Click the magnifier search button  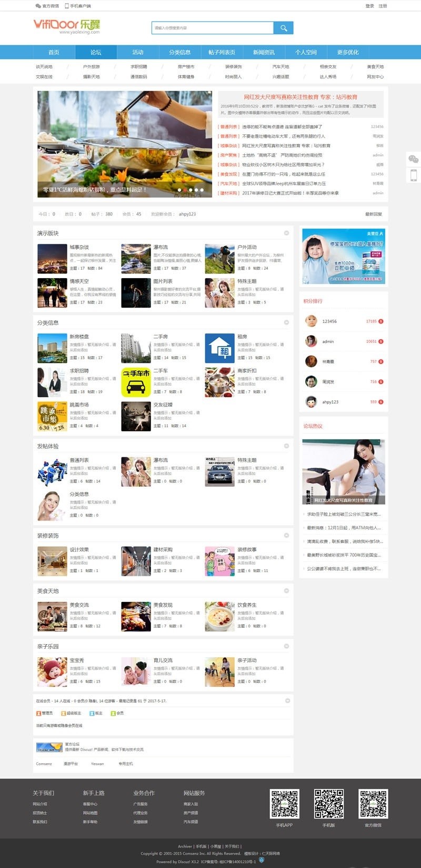284,28
